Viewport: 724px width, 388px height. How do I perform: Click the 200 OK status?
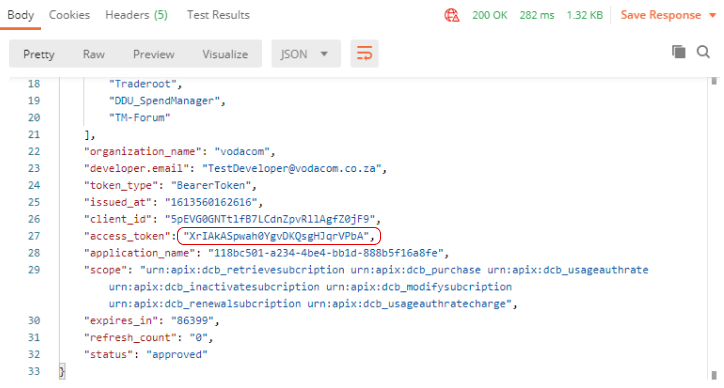point(489,15)
